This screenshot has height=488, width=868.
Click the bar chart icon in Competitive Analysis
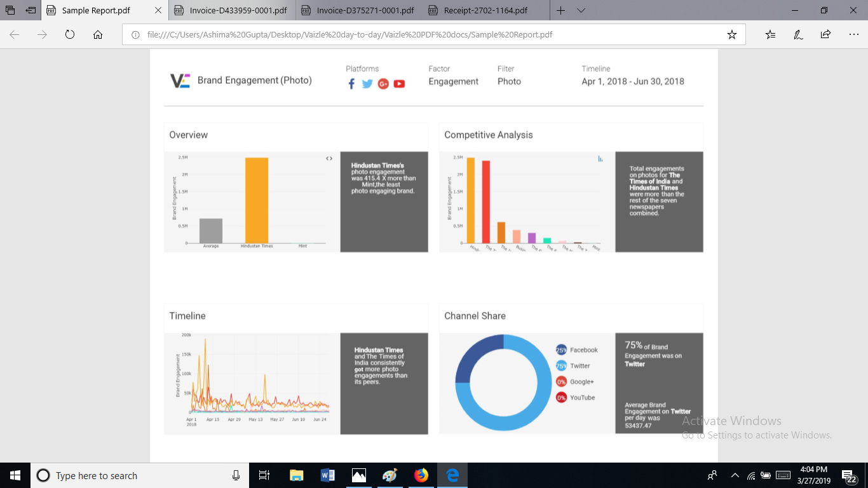tap(600, 159)
